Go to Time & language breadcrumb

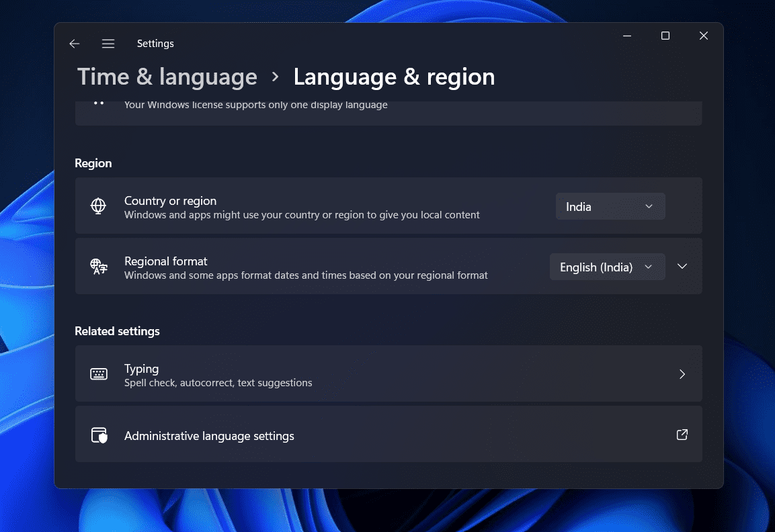click(x=167, y=77)
